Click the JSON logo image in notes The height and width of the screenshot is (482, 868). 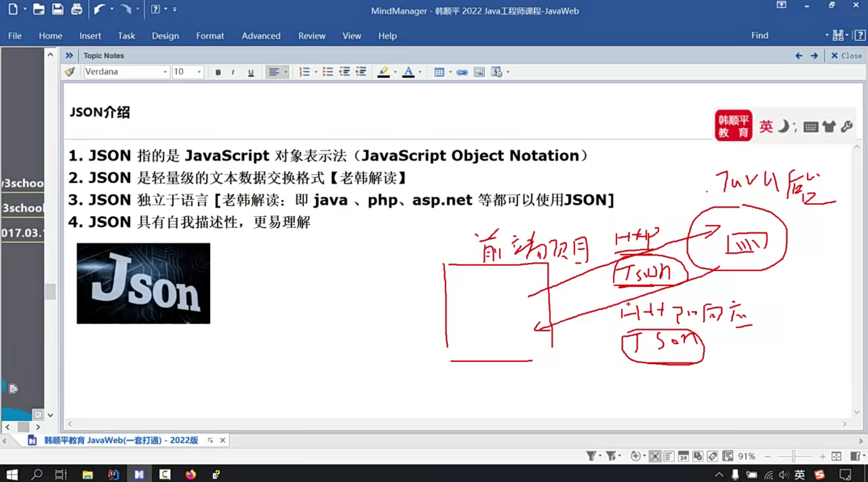(143, 283)
